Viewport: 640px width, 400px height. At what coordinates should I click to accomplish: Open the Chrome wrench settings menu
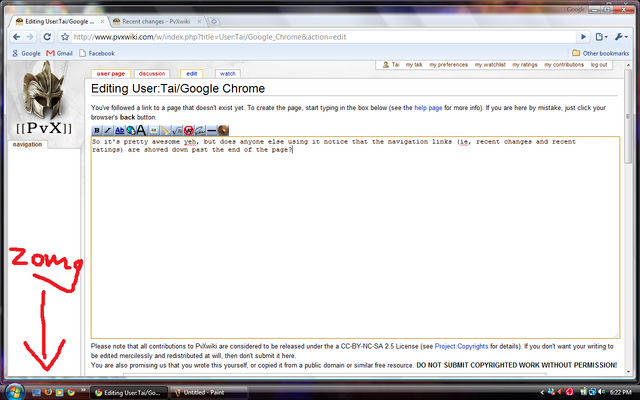click(621, 37)
